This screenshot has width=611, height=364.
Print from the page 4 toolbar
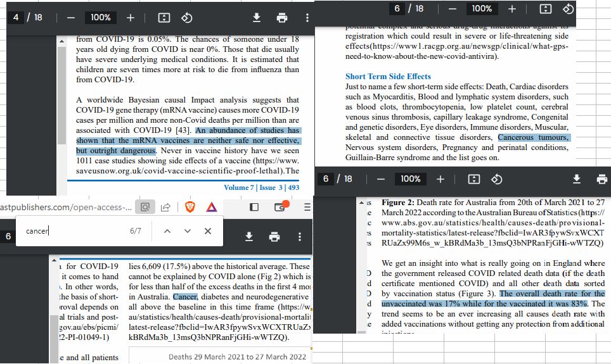click(281, 18)
